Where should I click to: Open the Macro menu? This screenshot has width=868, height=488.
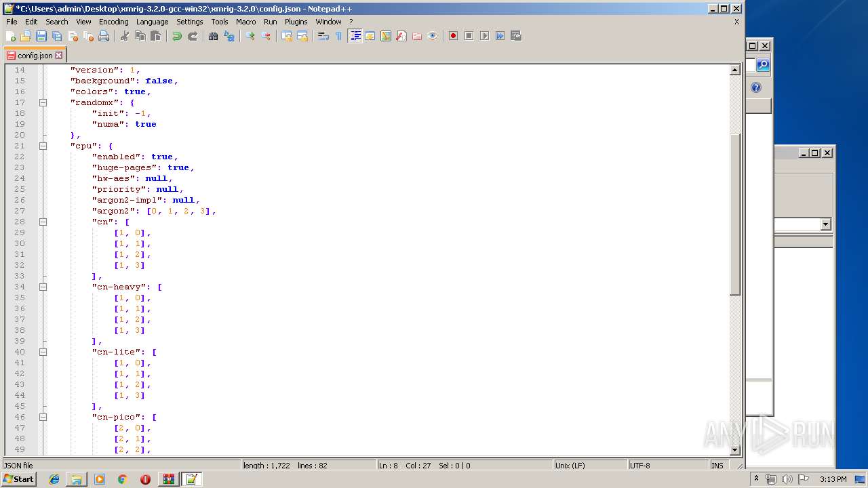point(245,22)
